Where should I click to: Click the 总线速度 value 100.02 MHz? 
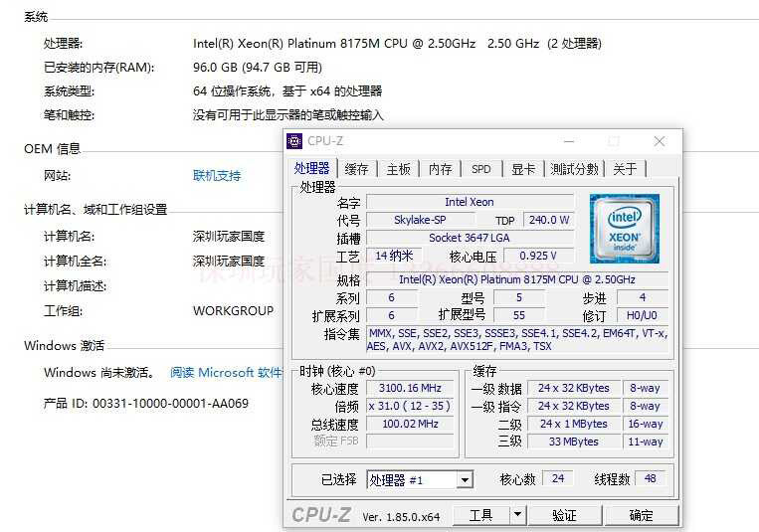[410, 424]
